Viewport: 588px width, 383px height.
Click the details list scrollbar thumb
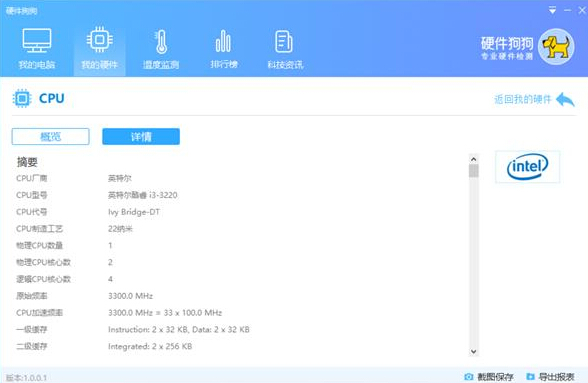click(x=474, y=171)
